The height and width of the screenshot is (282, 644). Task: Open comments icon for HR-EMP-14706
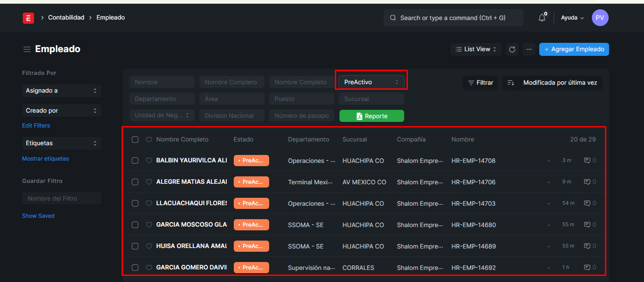click(587, 182)
